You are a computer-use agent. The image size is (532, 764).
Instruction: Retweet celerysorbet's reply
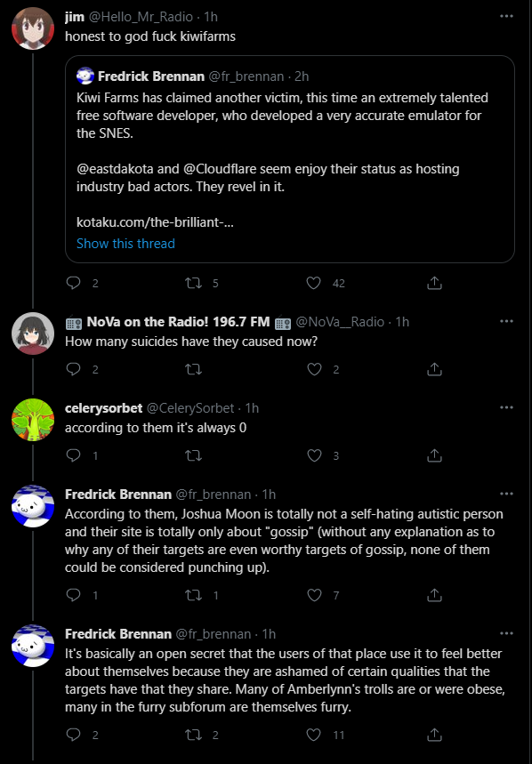pyautogui.click(x=194, y=455)
